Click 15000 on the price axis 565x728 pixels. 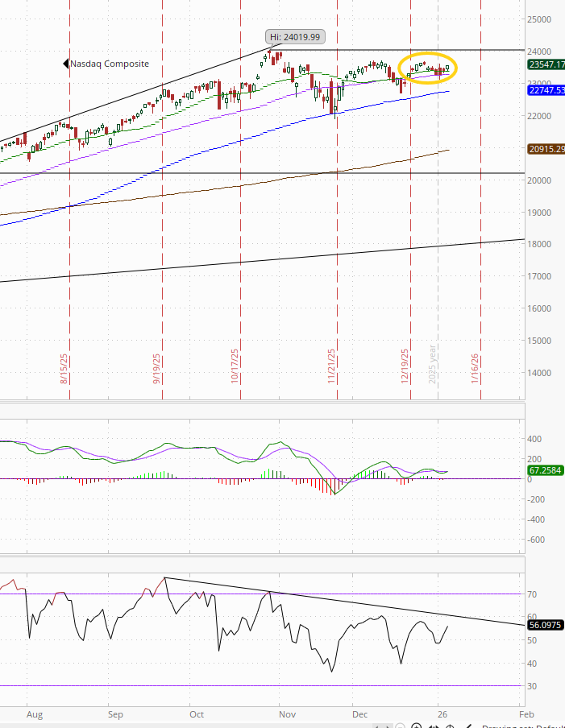click(x=539, y=341)
